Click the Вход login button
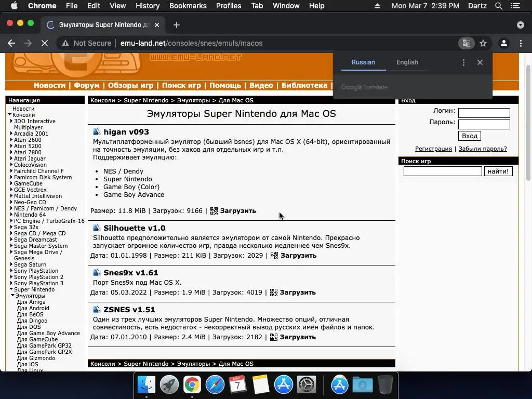The image size is (532, 399). [x=470, y=136]
